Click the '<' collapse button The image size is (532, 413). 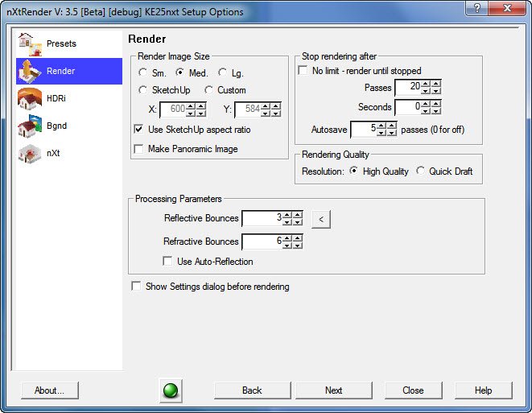click(321, 219)
